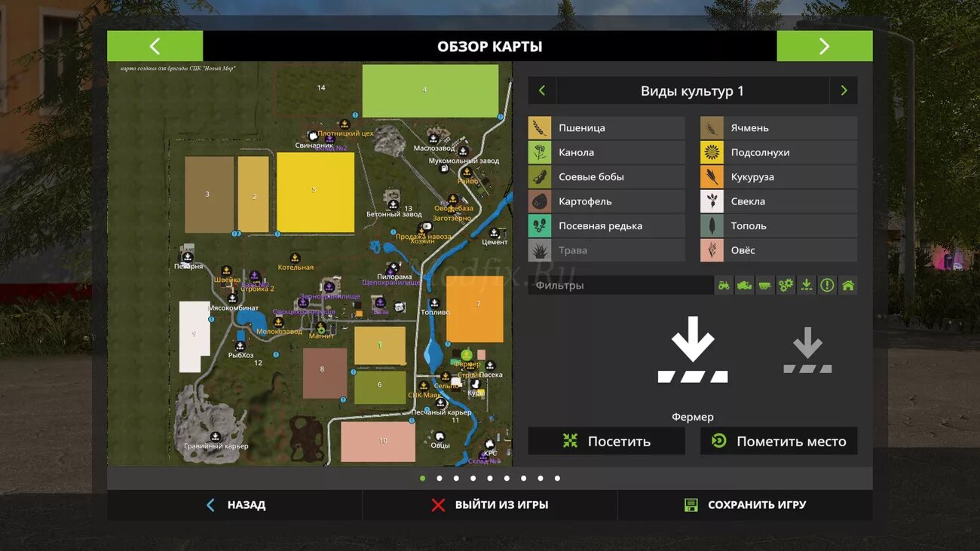Click the Свинарник pig icon on the map
Screen dimensions: 980x551
(313, 136)
